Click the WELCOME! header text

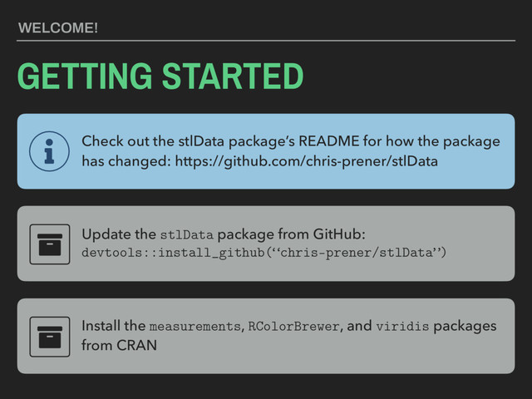tap(58, 29)
